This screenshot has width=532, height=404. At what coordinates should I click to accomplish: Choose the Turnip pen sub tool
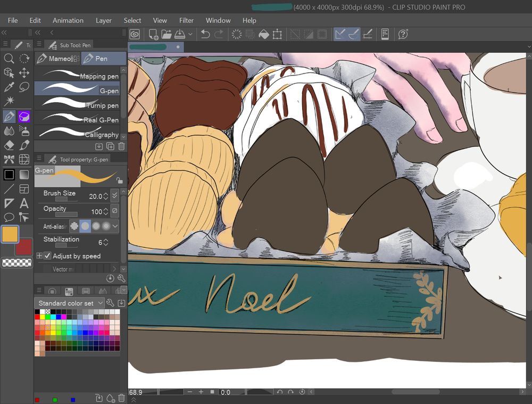tap(80, 105)
